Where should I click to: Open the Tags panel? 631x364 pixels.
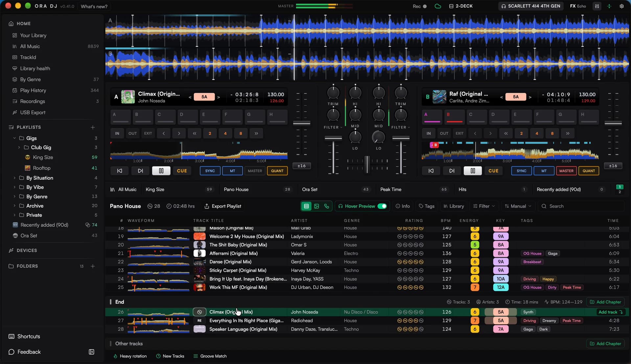click(x=427, y=206)
